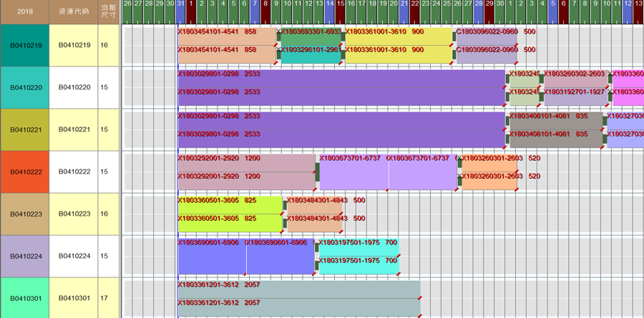Select day 31 in the timeline header

[x=181, y=4]
